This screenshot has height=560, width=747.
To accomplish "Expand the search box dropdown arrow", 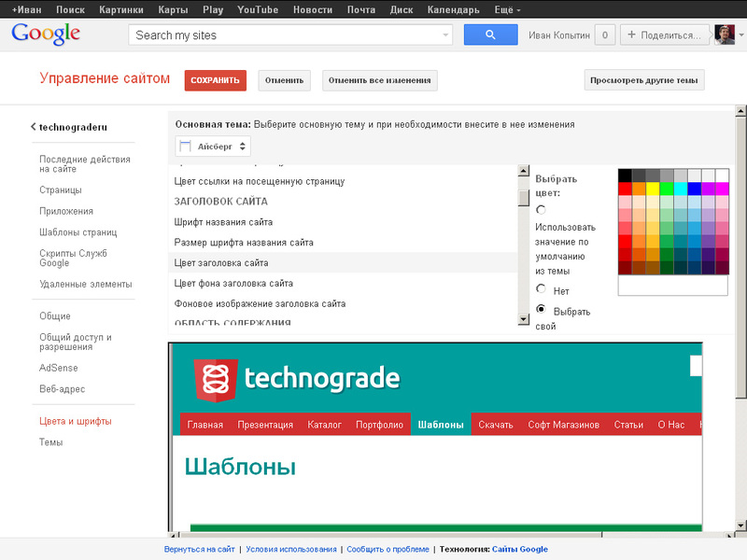I will (x=445, y=35).
